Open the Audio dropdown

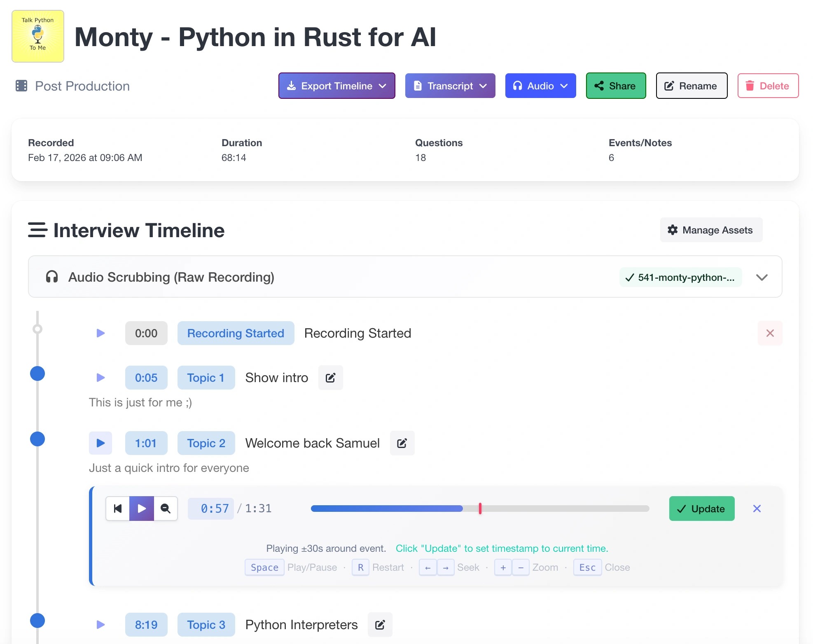[x=540, y=86]
